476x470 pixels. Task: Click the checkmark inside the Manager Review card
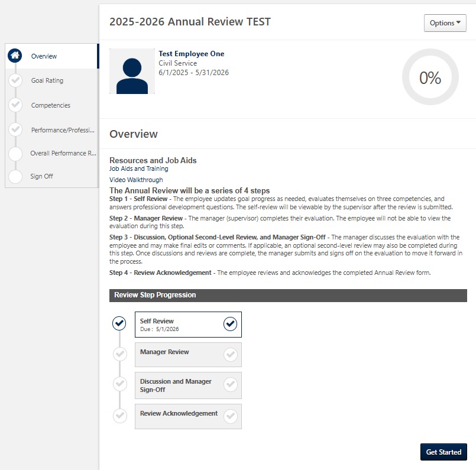[x=231, y=354]
